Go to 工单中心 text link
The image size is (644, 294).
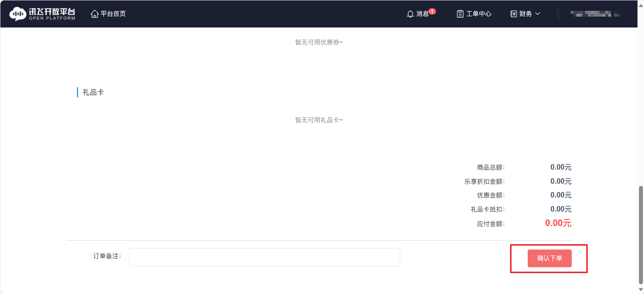coord(479,14)
